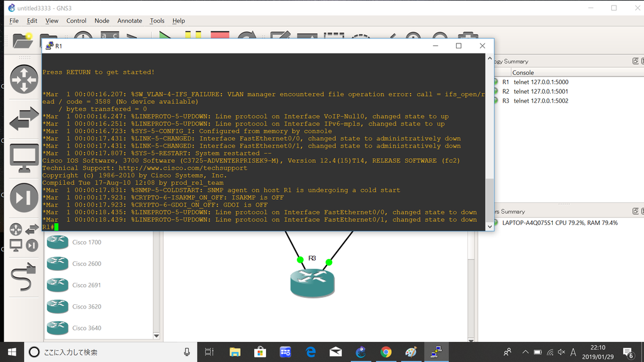Float the Servers Summary panel
This screenshot has width=644, height=362.
click(635, 211)
